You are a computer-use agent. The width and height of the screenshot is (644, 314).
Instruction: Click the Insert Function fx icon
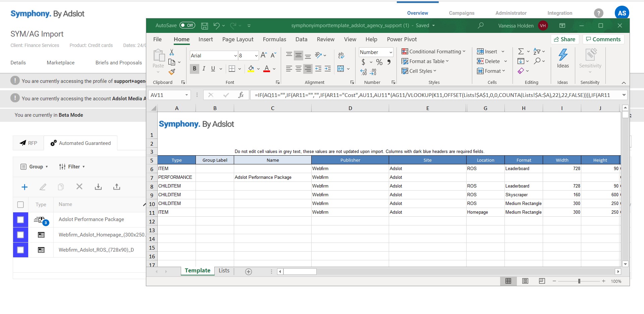[x=241, y=95]
